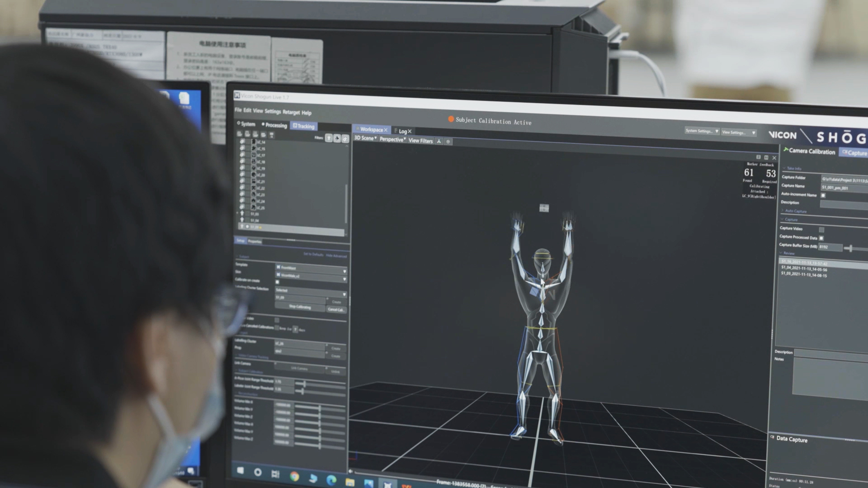This screenshot has width=868, height=488.
Task: Open File Explorer from taskbar
Action: (350, 482)
